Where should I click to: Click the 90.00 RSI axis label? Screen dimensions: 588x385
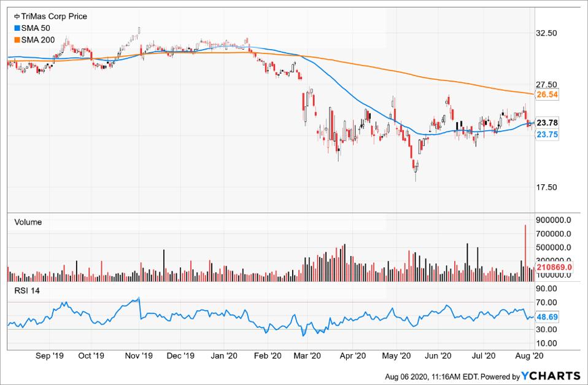pyautogui.click(x=546, y=289)
